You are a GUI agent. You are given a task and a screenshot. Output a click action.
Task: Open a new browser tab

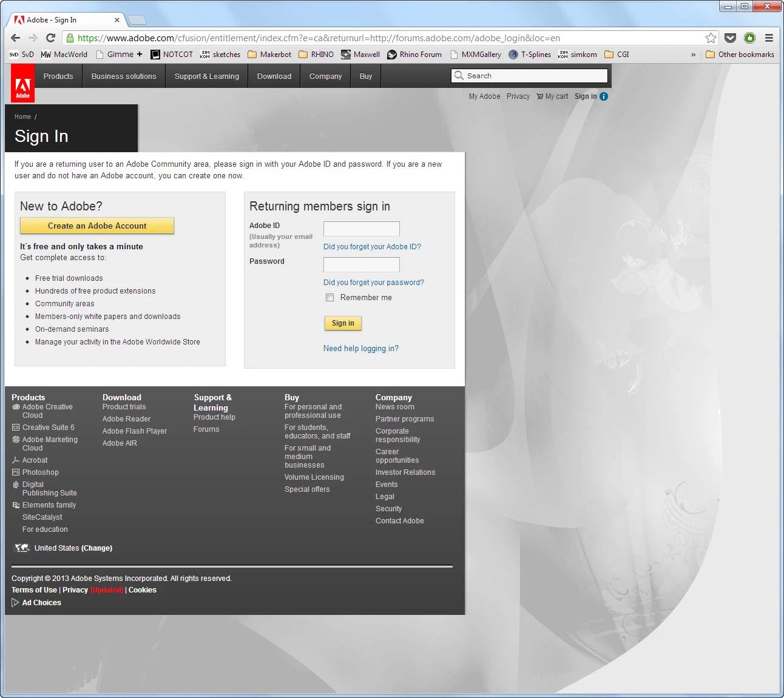pos(137,20)
